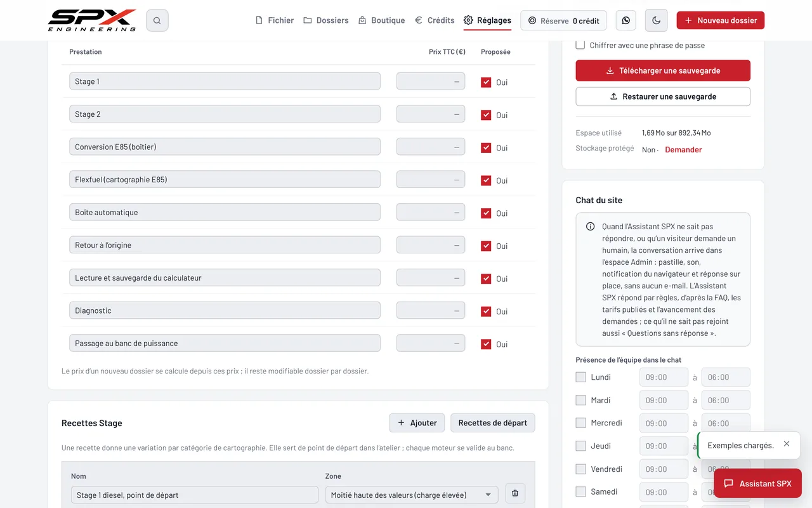This screenshot has width=812, height=508.
Task: Set price for Passage au banc de puissance
Action: 431,344
